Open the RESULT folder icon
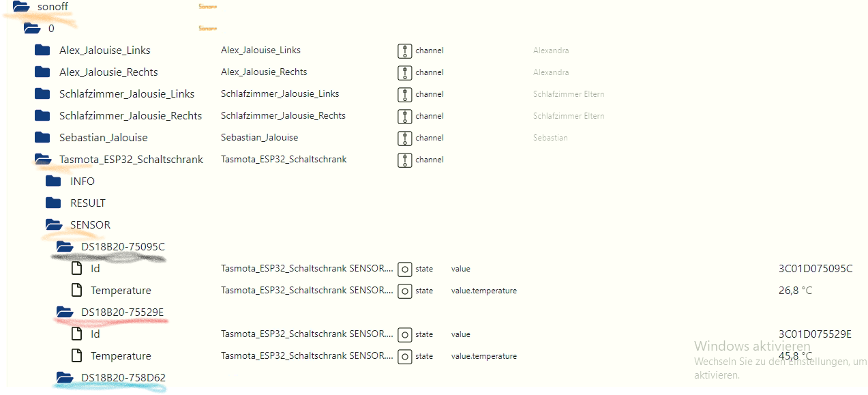 [x=54, y=203]
